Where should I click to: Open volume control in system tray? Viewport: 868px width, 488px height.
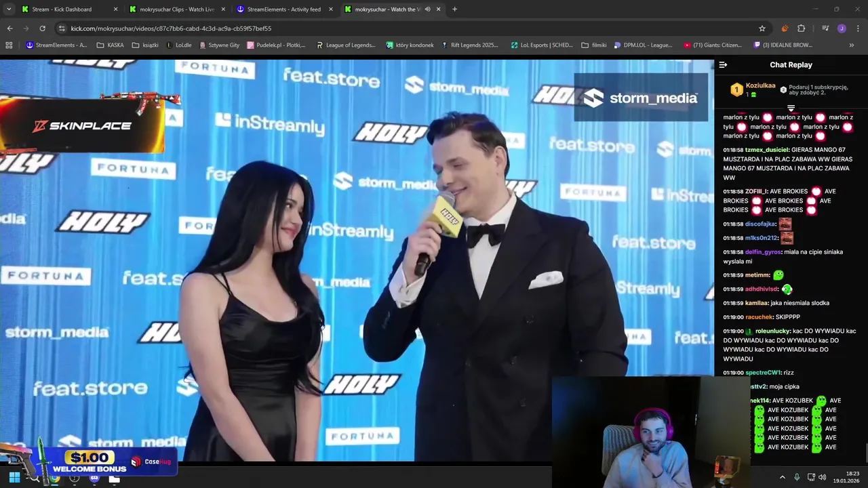[x=822, y=477]
